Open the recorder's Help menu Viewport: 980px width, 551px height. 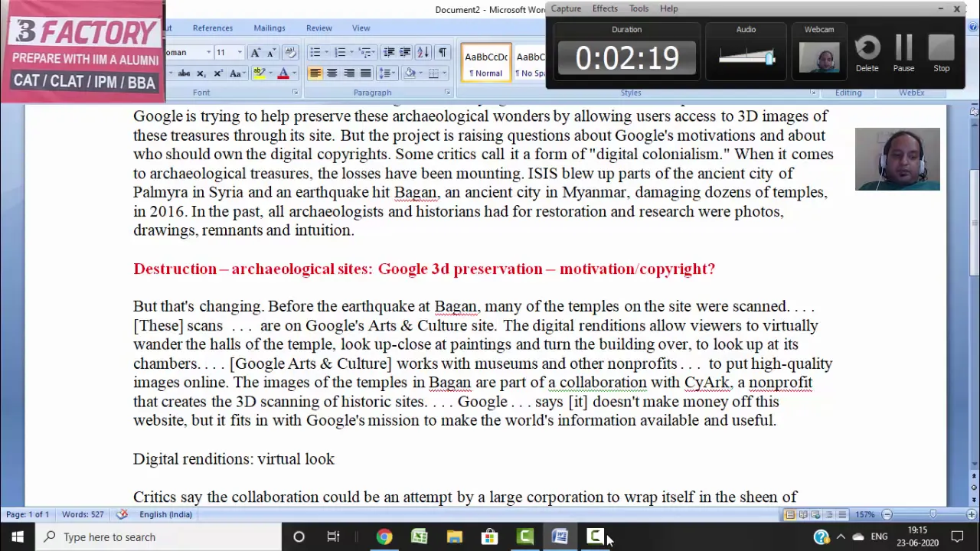(668, 8)
